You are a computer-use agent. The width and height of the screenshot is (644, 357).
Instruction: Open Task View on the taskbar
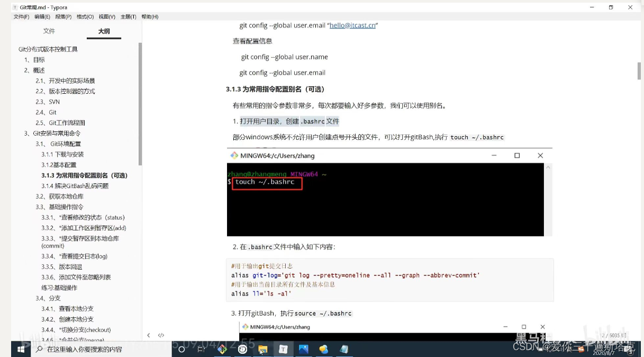(202, 349)
